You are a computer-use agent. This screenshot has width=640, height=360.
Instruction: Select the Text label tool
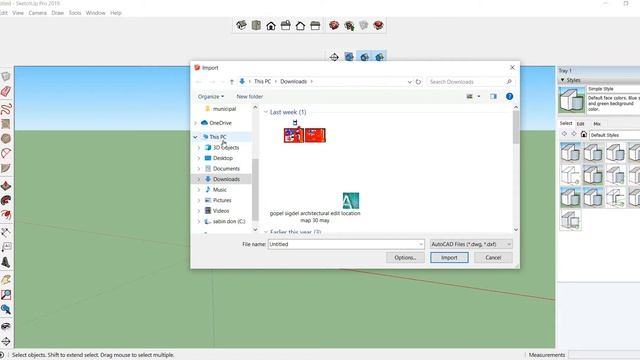tap(6, 247)
